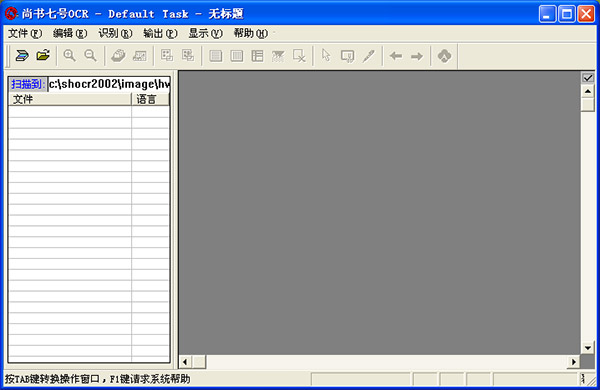Click the second layout analysis icon
The height and width of the screenshot is (390, 600).
(188, 56)
